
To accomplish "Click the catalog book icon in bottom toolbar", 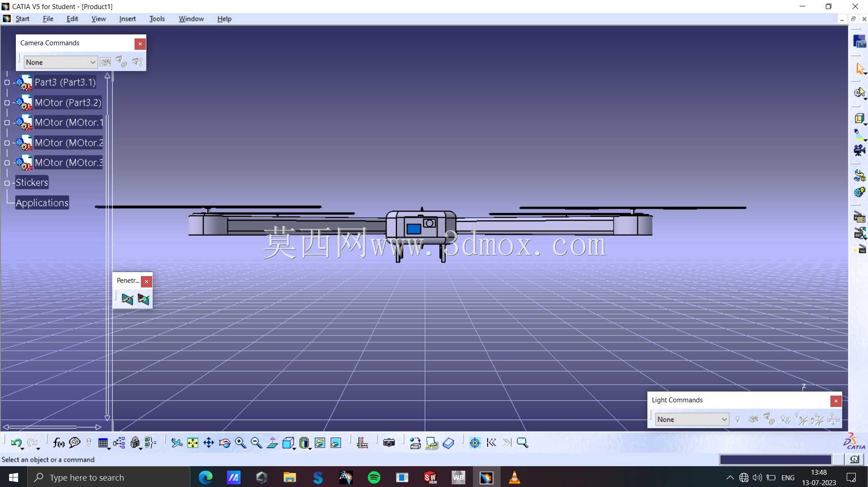I will (448, 443).
